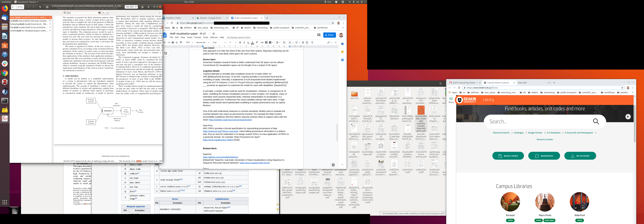Toggle underline formatting in Docs
This screenshot has height=224, width=644.
point(248,43)
